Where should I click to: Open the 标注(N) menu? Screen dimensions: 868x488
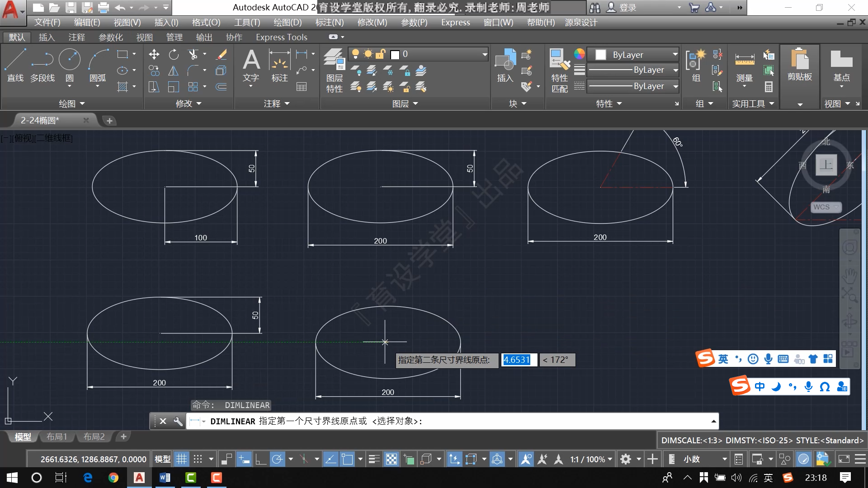click(330, 23)
